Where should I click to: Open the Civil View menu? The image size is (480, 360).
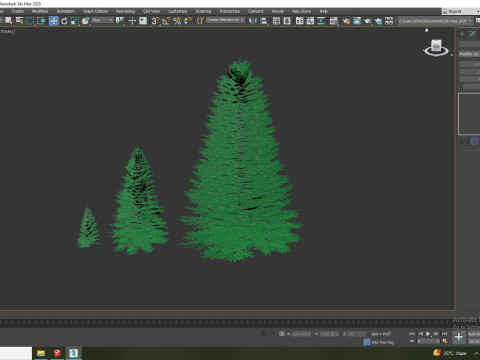pos(151,11)
